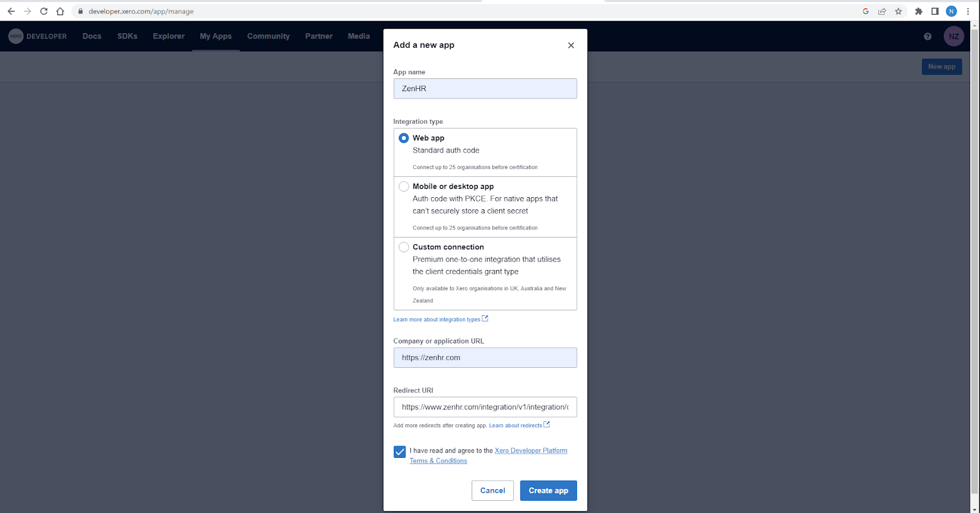Image resolution: width=980 pixels, height=513 pixels.
Task: Open the Explorer nav item
Action: (x=168, y=36)
